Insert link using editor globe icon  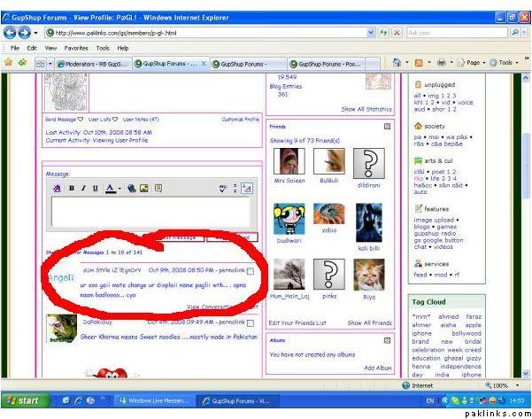[x=131, y=189]
